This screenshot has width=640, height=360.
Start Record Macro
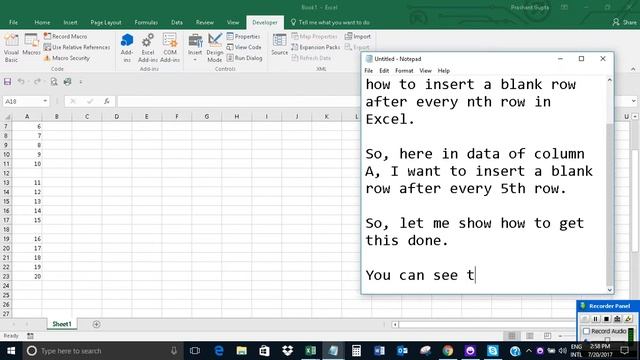[65, 36]
